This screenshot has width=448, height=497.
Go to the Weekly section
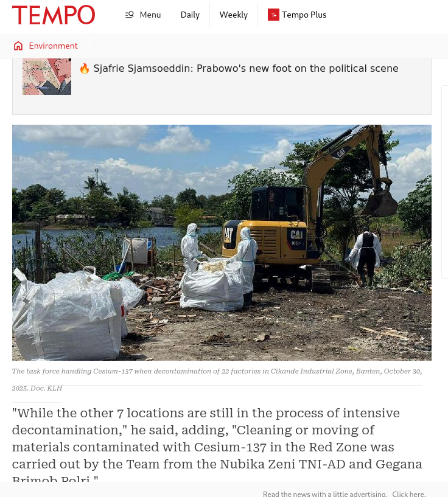pyautogui.click(x=233, y=15)
